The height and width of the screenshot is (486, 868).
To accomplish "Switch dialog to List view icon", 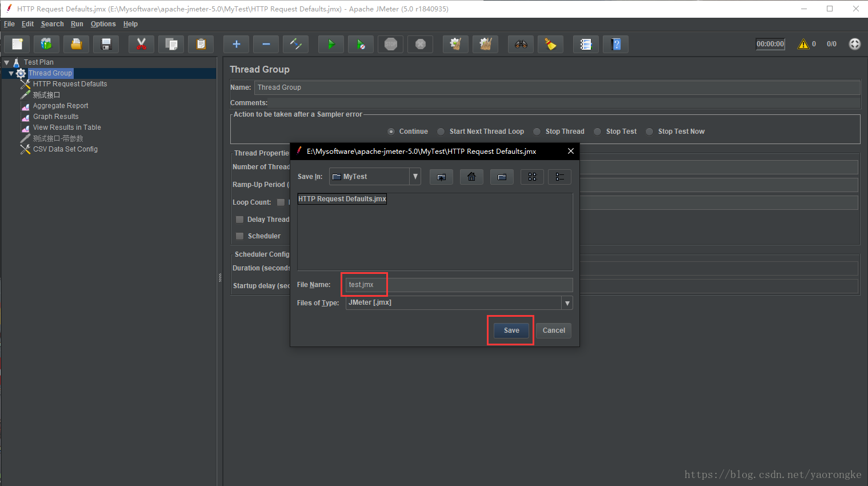I will tap(532, 177).
